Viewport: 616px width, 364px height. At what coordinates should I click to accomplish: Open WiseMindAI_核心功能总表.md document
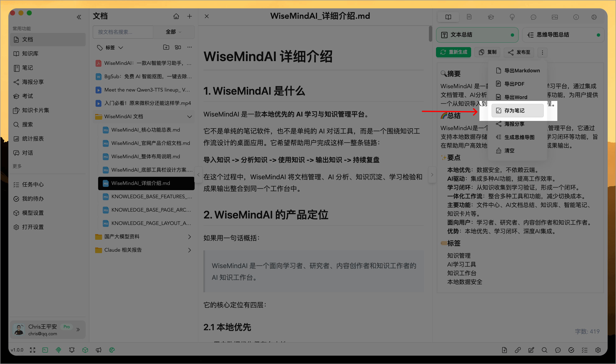[x=145, y=130]
